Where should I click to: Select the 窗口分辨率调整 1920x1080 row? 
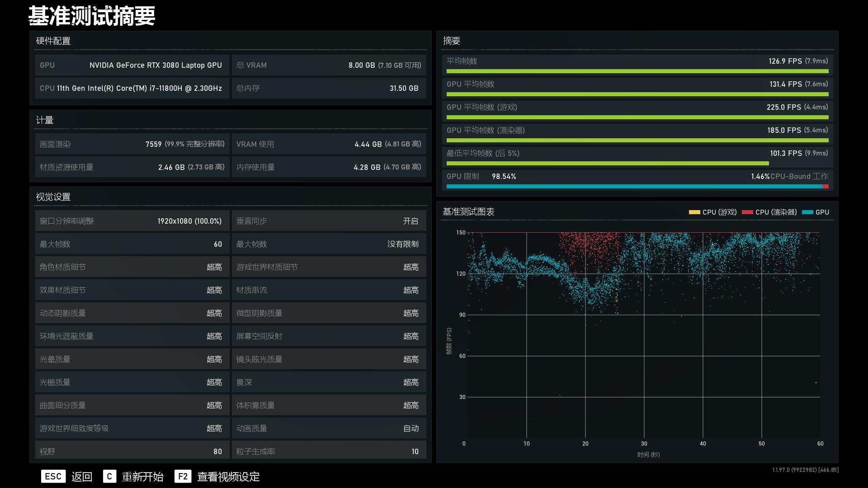coord(132,221)
